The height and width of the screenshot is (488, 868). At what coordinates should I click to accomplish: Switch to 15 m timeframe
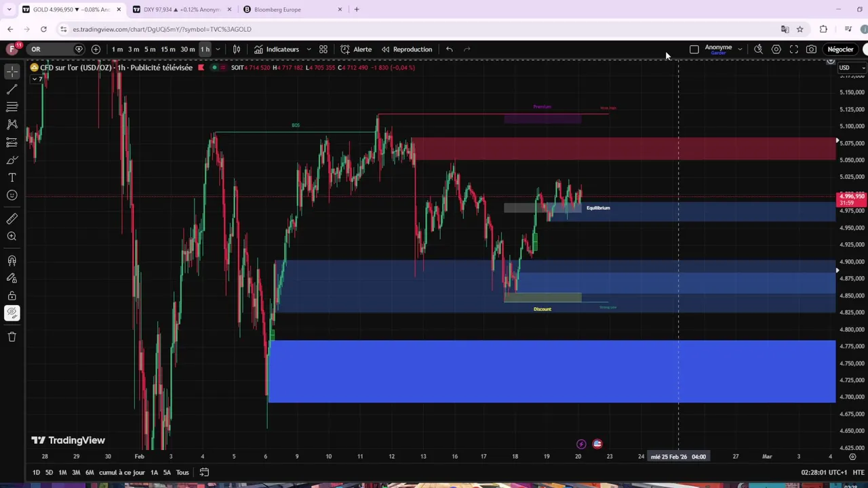pos(168,49)
